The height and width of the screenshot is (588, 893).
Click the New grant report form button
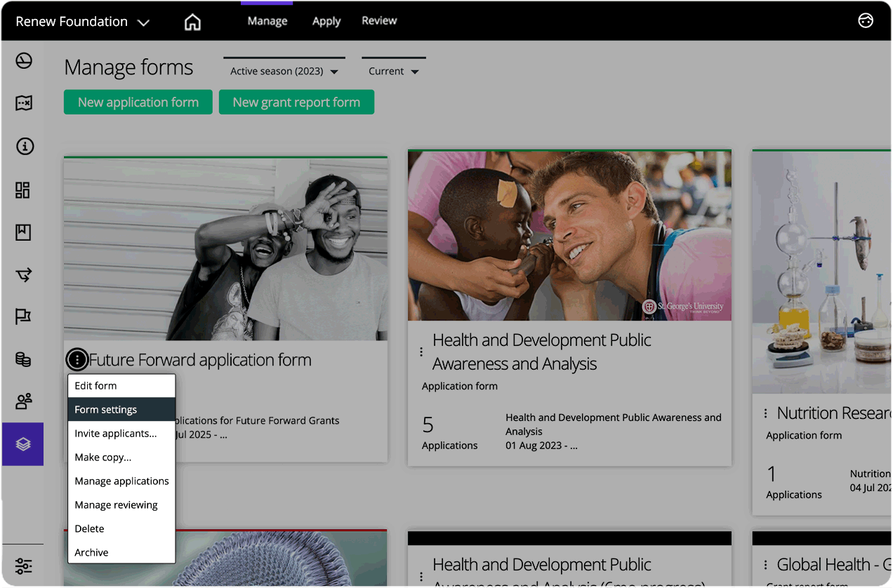point(296,102)
